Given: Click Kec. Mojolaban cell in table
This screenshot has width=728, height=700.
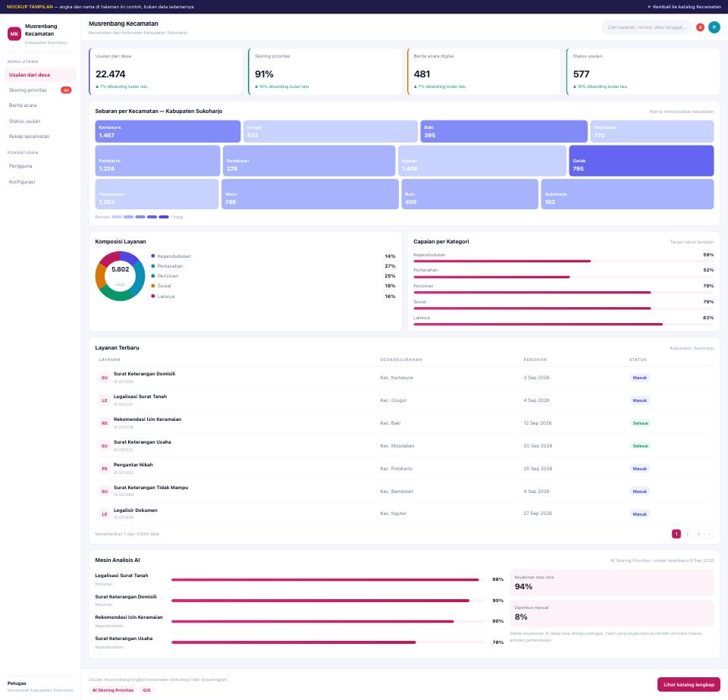Looking at the screenshot, I should point(397,446).
